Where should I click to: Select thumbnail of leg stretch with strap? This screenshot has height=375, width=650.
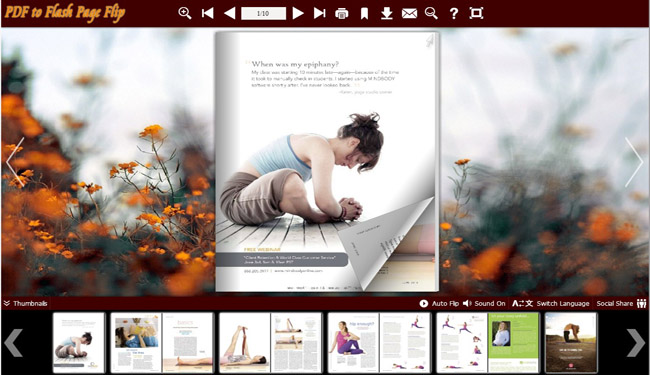coord(245,343)
